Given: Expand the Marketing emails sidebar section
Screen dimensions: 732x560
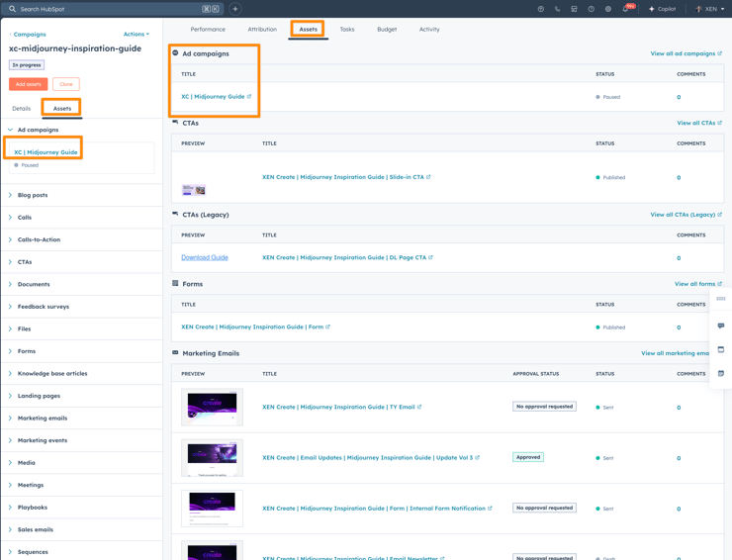Looking at the screenshot, I should [43, 419].
